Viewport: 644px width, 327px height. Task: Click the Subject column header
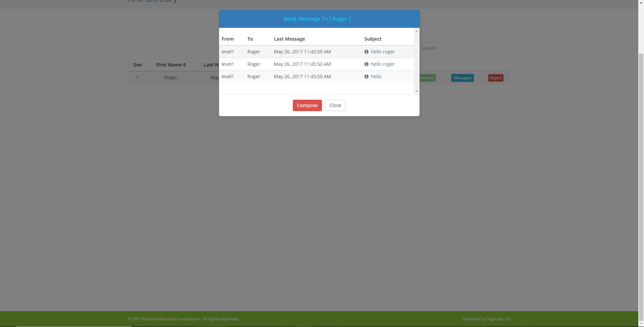373,39
